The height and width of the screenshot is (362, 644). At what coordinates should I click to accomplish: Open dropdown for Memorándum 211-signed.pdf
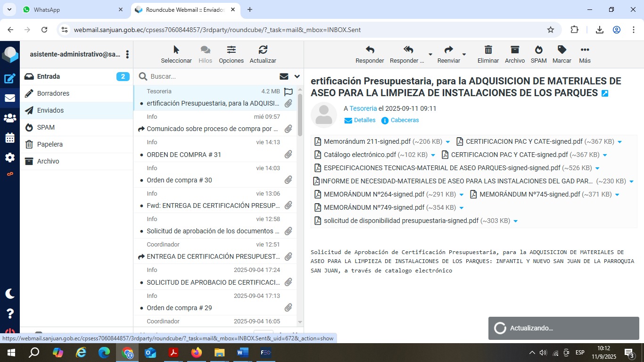coord(447,142)
